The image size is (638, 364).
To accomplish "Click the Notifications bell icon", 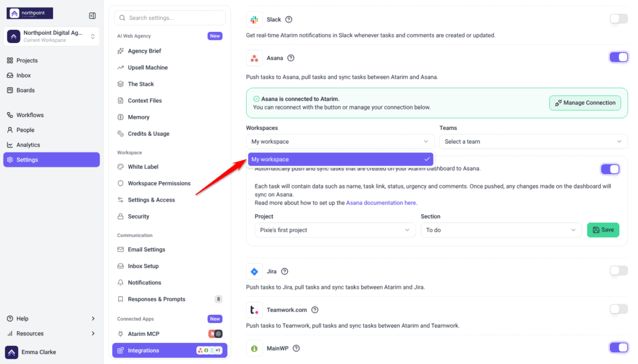I will tap(120, 282).
